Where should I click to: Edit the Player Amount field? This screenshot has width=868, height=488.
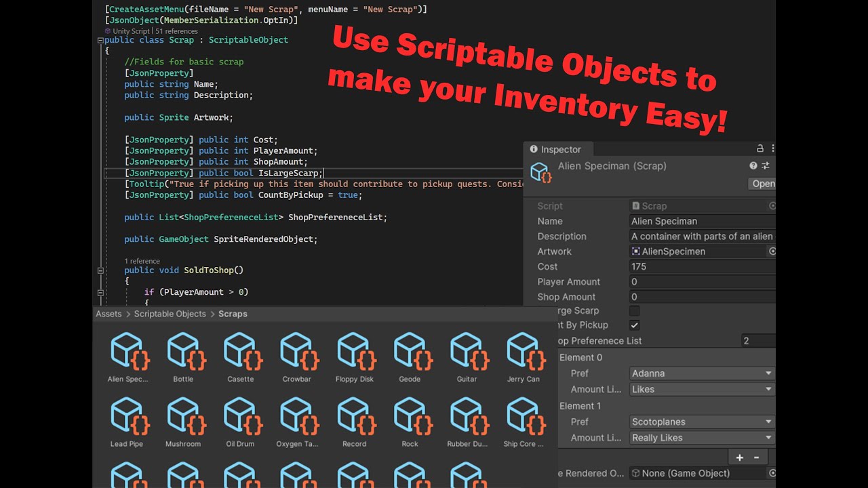pos(702,282)
